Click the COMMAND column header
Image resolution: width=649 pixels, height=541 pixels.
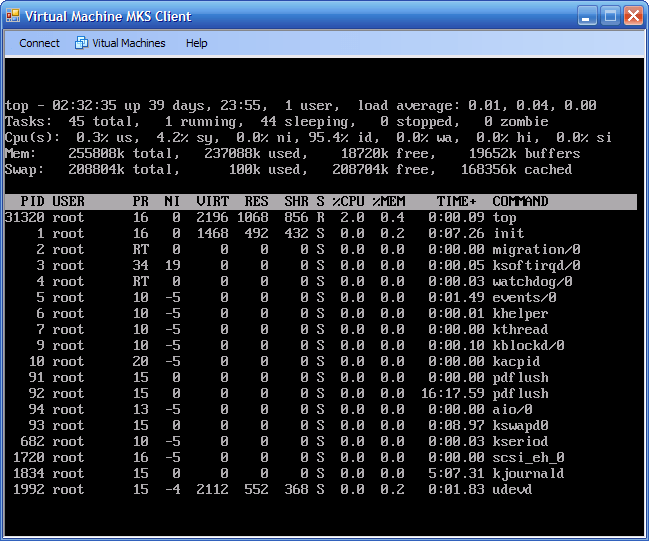click(520, 201)
